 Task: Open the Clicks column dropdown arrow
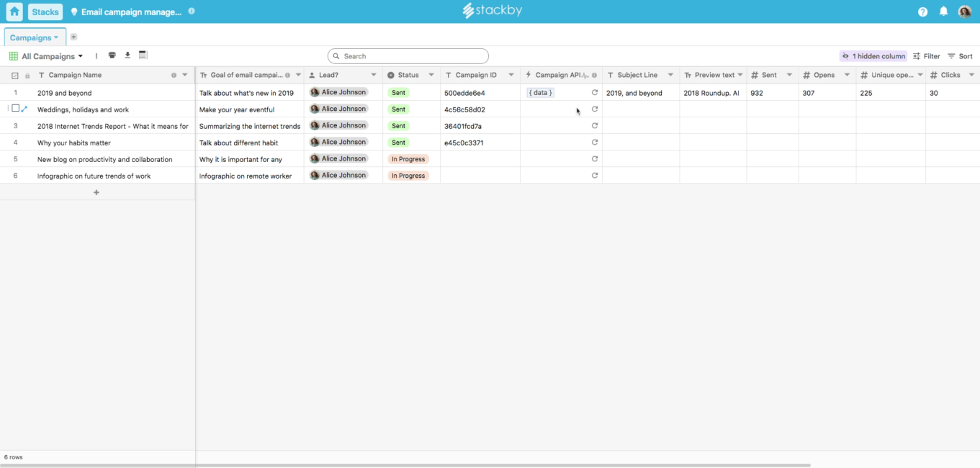[x=971, y=75]
